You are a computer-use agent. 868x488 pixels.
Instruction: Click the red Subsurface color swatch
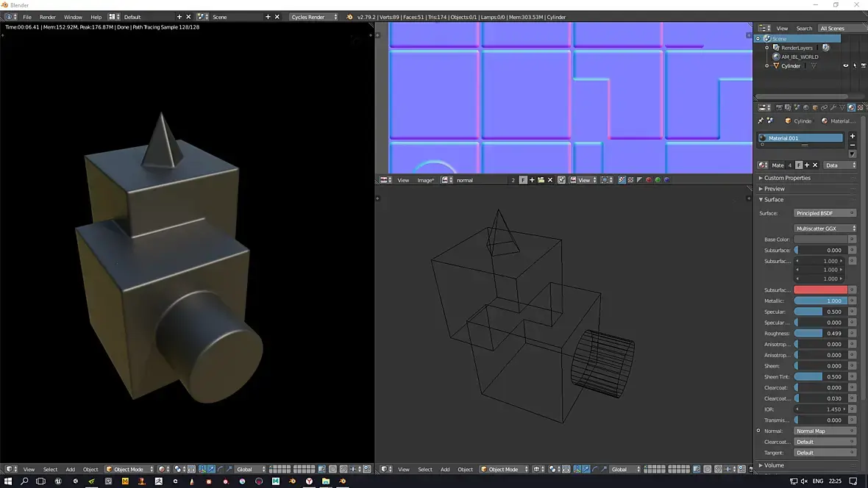click(x=820, y=290)
